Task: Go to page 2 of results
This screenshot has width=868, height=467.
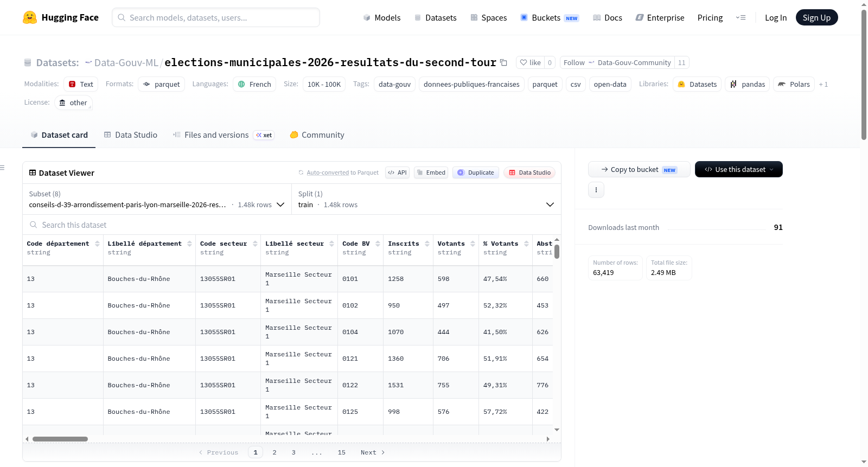Action: (x=275, y=452)
